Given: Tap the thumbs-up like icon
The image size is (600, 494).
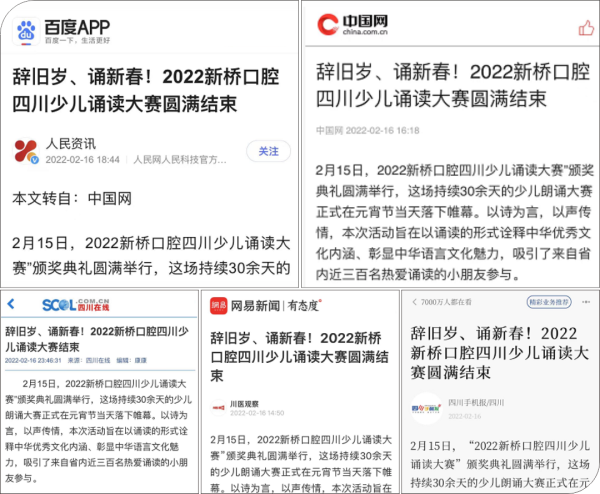Looking at the screenshot, I should click(586, 28).
